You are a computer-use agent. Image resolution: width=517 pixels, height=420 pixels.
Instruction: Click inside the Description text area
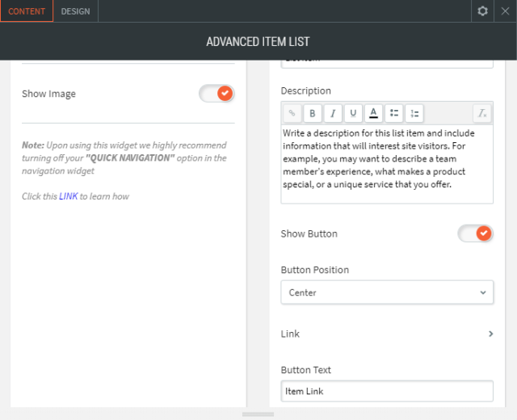coord(387,163)
